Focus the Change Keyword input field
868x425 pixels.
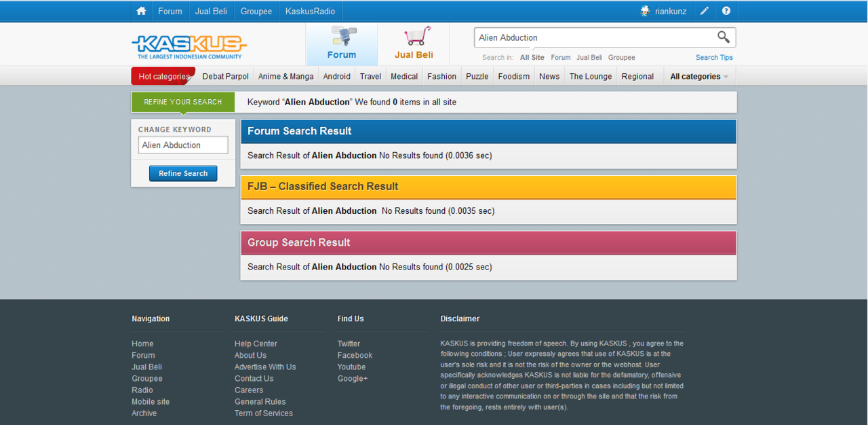[x=183, y=145]
